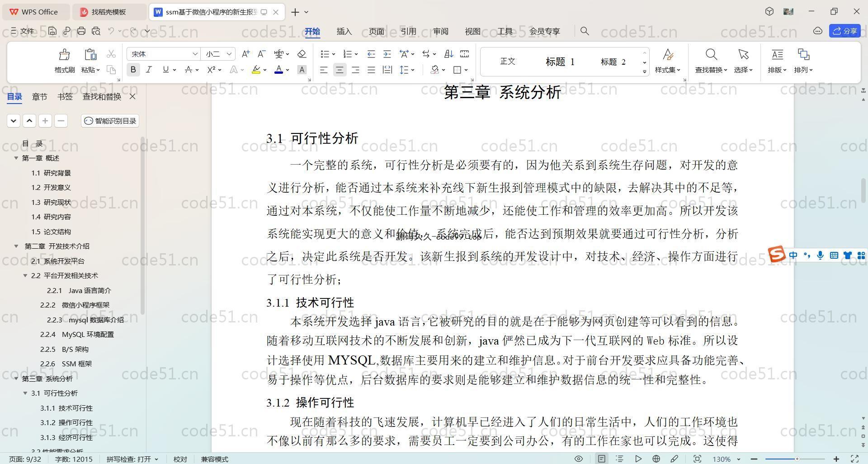Image resolution: width=868 pixels, height=464 pixels.
Task: Click the document vertical scrollbar thumb
Action: (x=863, y=190)
